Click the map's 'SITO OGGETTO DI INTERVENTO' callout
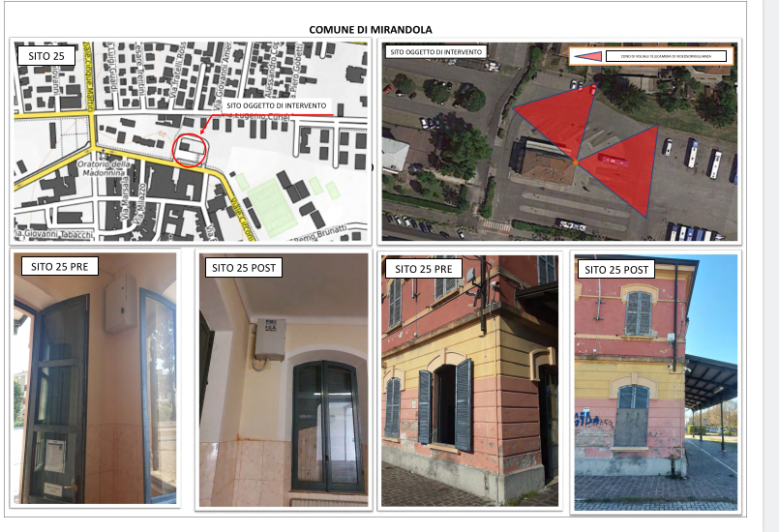 point(277,105)
